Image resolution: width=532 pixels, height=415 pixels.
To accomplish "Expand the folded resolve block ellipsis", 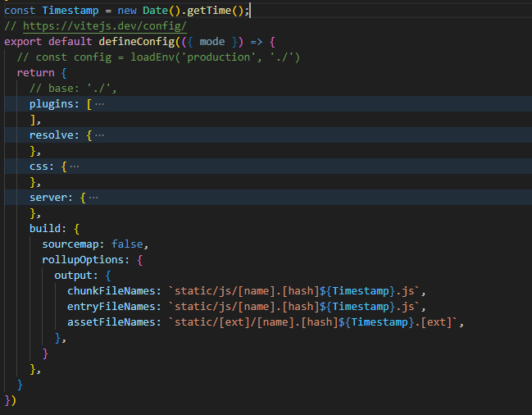I will 100,135.
